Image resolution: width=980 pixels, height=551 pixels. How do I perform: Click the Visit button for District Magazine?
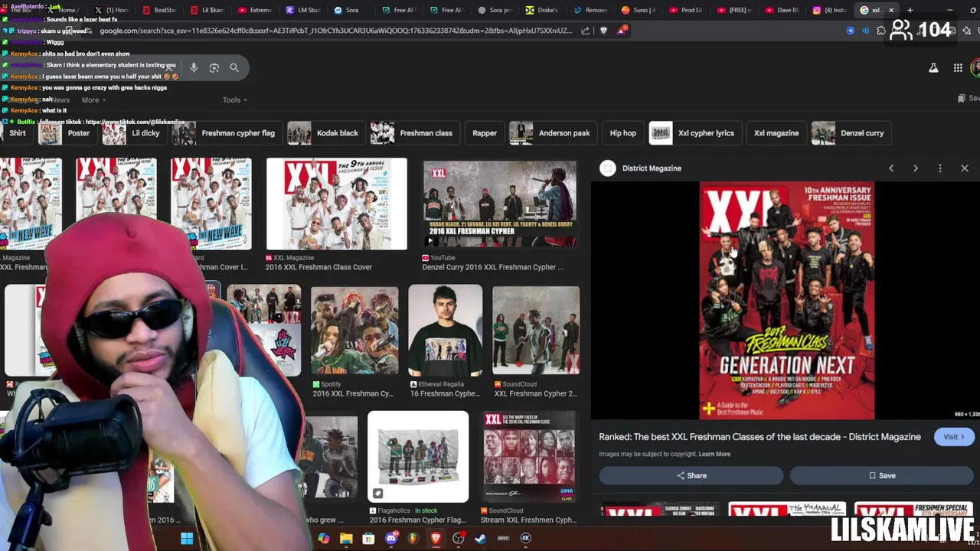[x=954, y=437]
